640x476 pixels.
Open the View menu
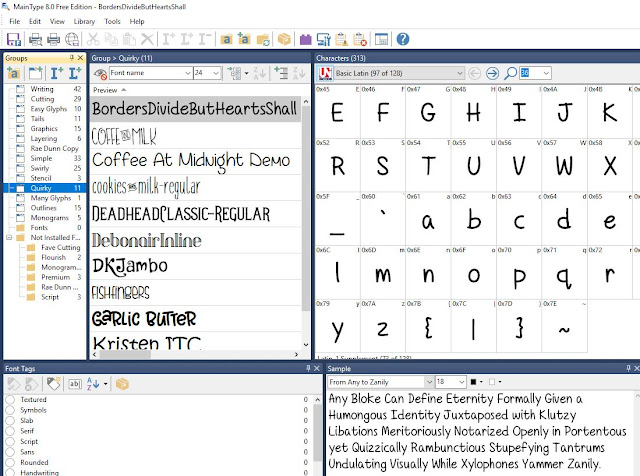(57, 22)
